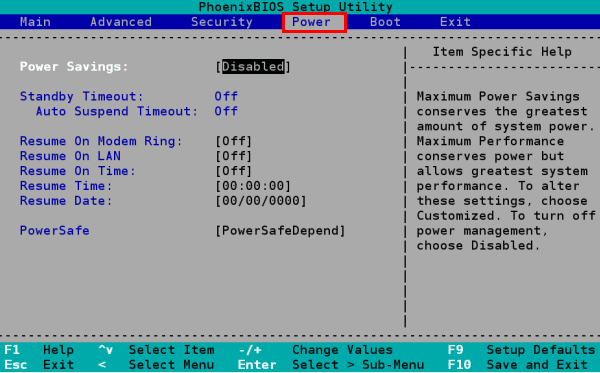Toggle Resume On Modem Ring Off value
The height and width of the screenshot is (373, 600).
point(233,141)
